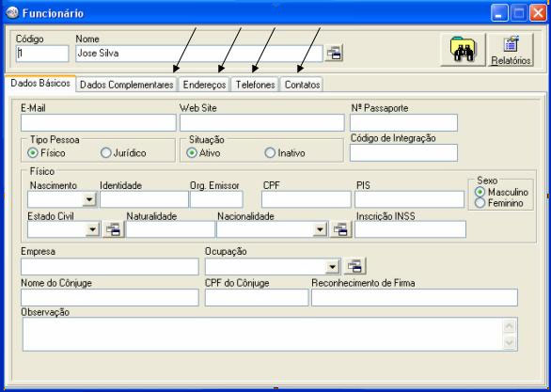Click the lookup icon next to Nacionalidade
This screenshot has height=392, width=551.
pos(340,229)
